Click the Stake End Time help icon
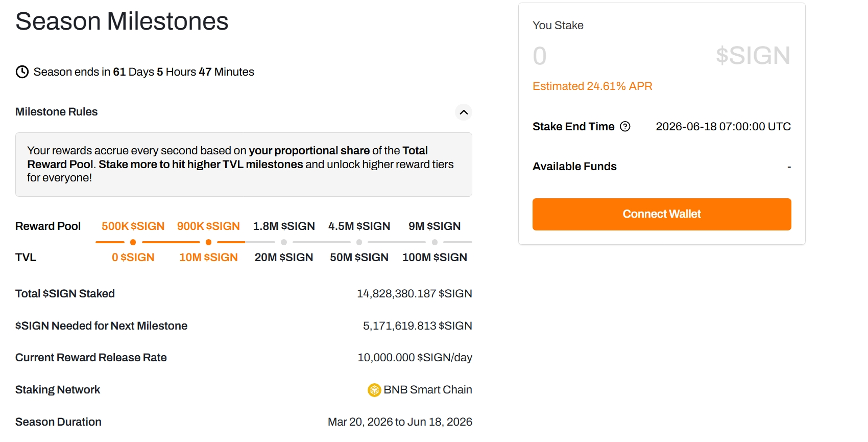 pos(625,127)
